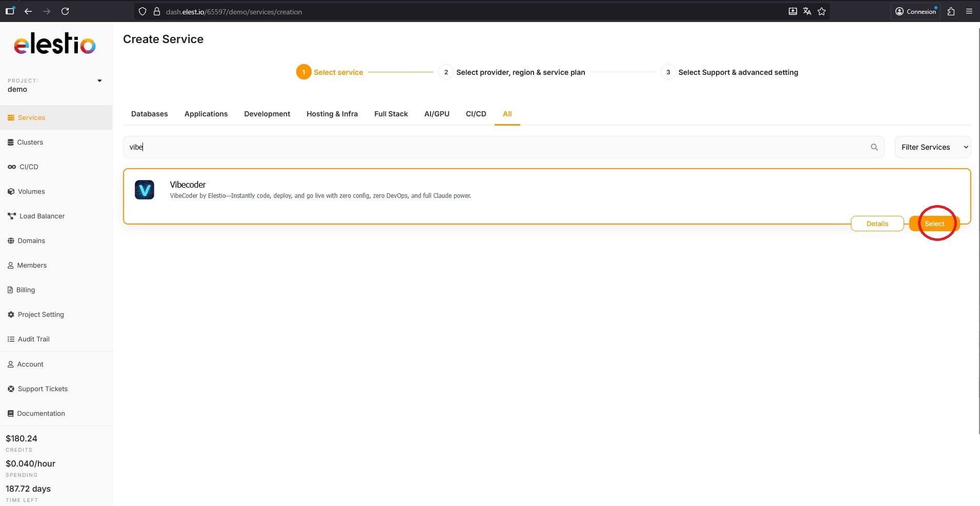
Task: Switch to the Databases tab
Action: coord(149,114)
